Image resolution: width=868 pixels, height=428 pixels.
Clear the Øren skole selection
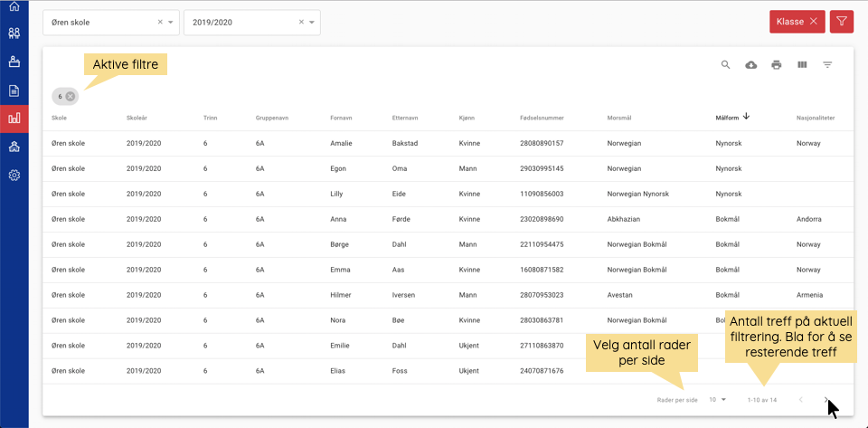[x=161, y=22]
